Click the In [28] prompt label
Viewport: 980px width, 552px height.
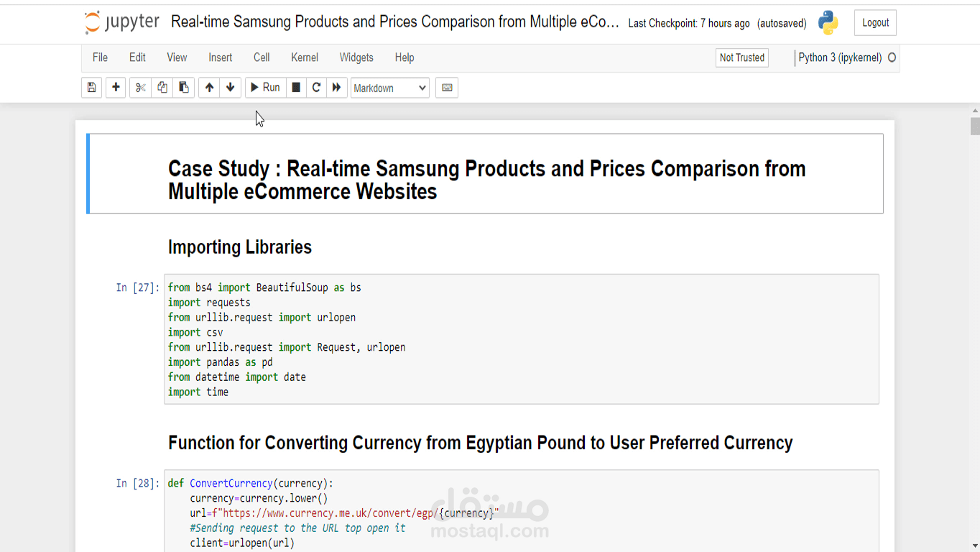pos(138,484)
